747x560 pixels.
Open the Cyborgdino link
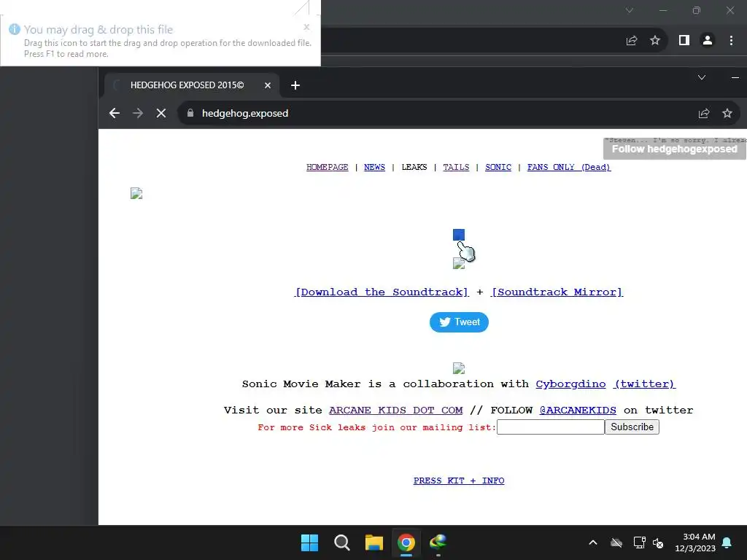(x=570, y=384)
